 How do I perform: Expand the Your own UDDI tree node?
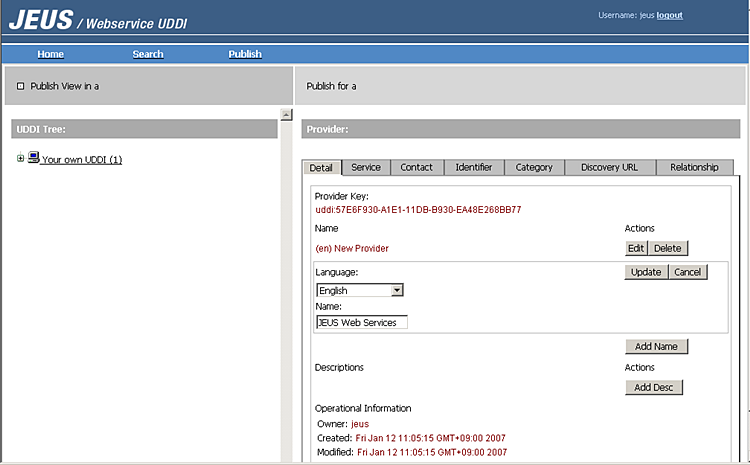click(x=20, y=158)
